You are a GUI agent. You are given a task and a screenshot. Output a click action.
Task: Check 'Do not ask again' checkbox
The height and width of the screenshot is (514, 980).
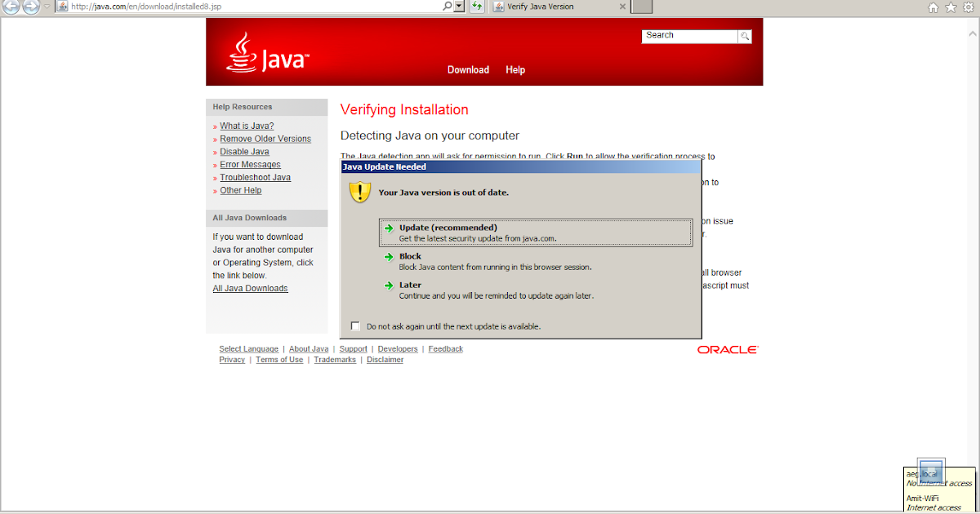(x=355, y=326)
